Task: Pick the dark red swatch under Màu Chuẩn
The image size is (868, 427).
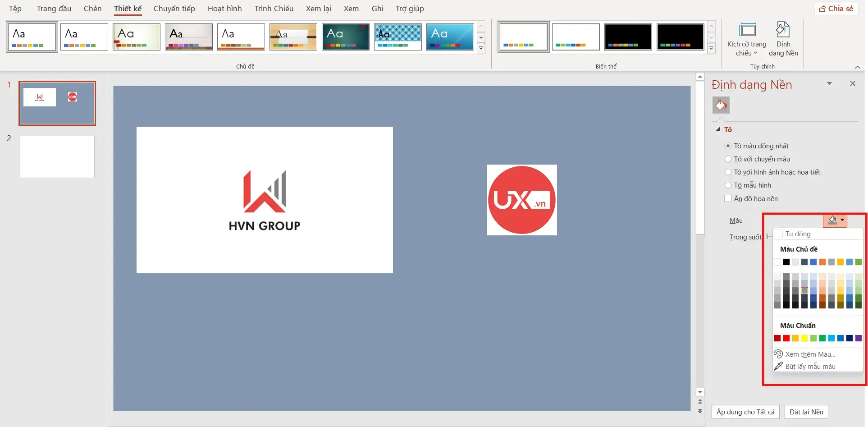Action: coord(777,338)
